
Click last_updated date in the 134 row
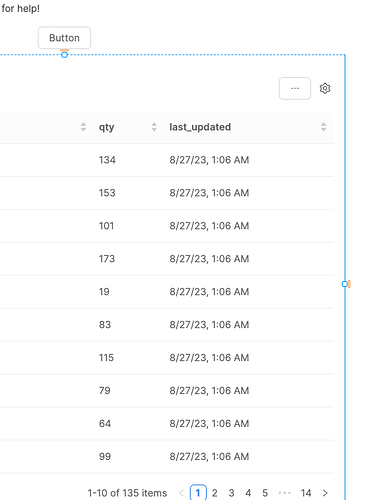click(209, 160)
